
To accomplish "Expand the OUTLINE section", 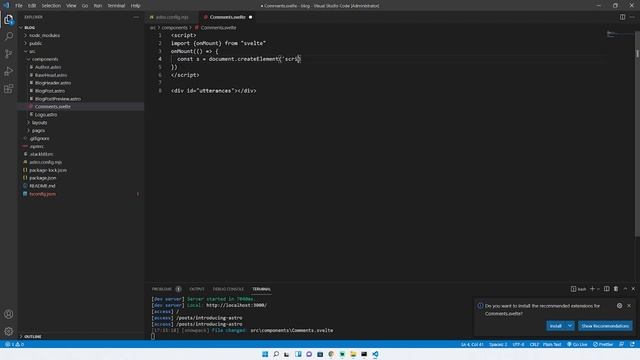I will pos(33,337).
